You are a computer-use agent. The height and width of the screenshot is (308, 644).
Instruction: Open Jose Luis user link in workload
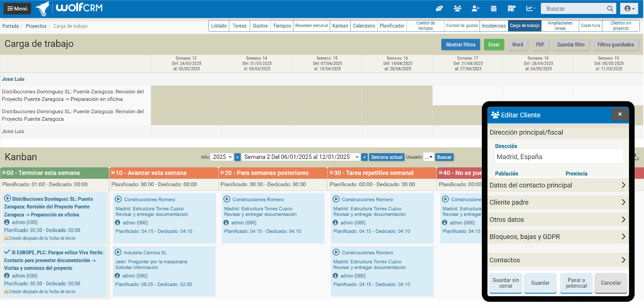[13, 79]
